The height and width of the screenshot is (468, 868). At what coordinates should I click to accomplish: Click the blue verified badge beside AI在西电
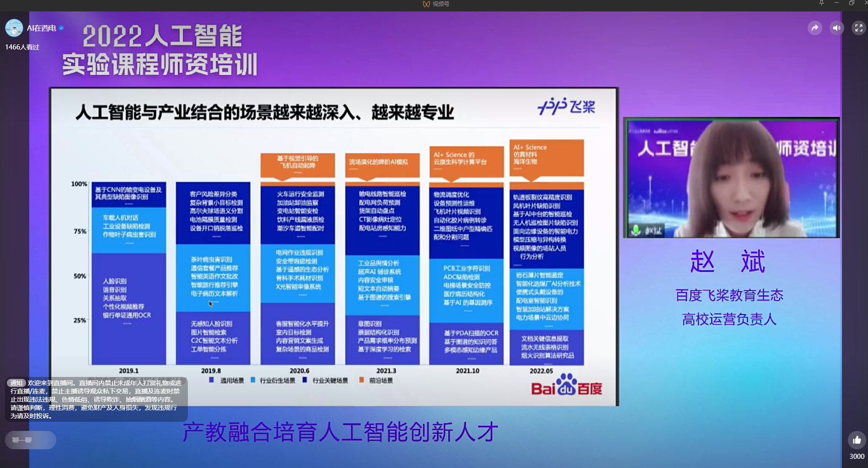[61, 28]
